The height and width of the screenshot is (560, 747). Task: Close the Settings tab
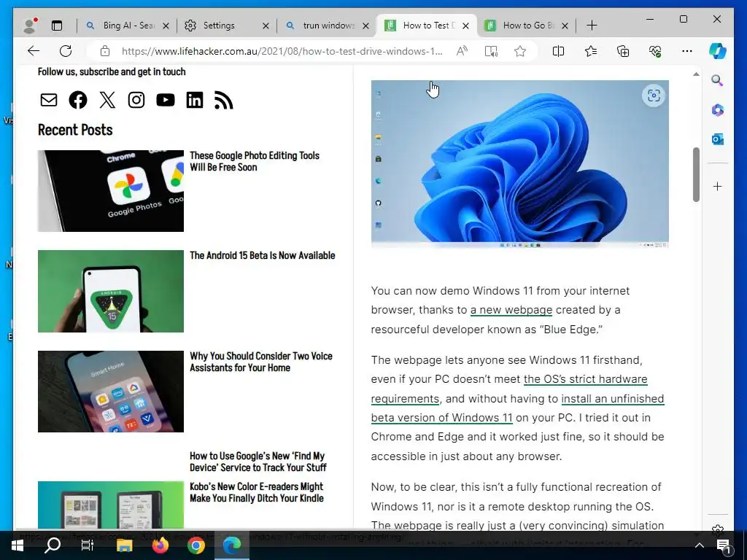(x=266, y=26)
